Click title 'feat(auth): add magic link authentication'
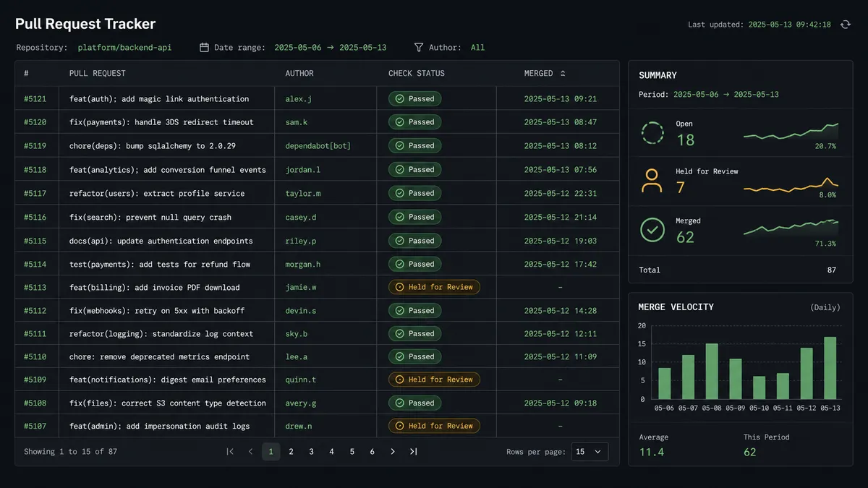This screenshot has height=488, width=868. pos(159,99)
